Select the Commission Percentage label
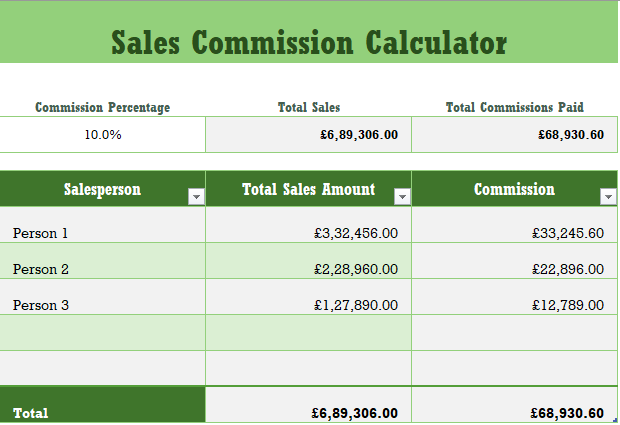The image size is (620, 425). click(103, 107)
